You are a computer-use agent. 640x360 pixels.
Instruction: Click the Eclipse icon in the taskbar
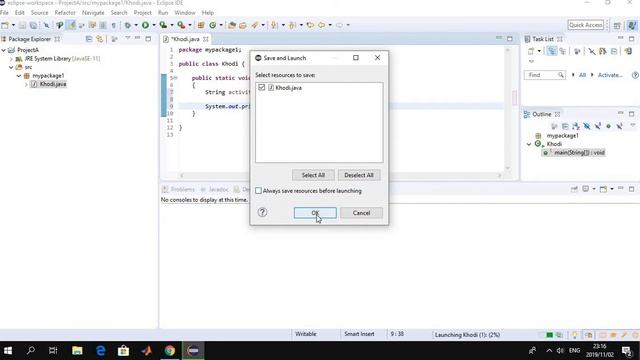click(x=193, y=350)
